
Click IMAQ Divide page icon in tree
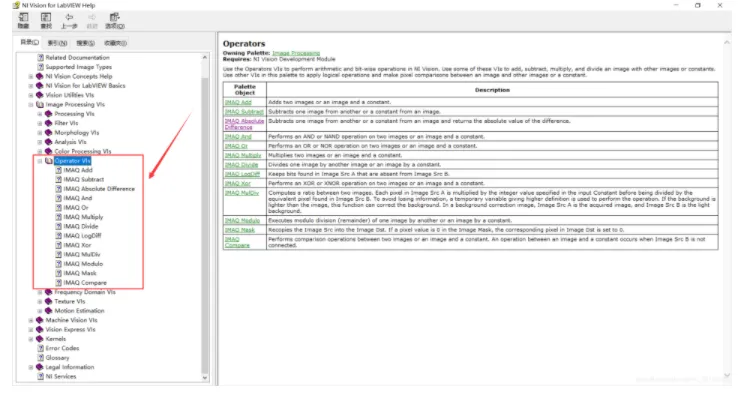(x=58, y=227)
